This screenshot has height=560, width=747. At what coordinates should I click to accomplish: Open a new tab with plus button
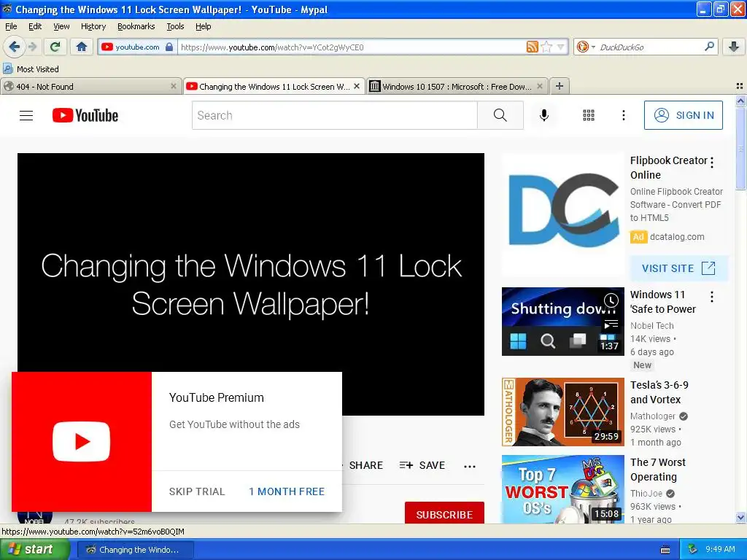[560, 86]
